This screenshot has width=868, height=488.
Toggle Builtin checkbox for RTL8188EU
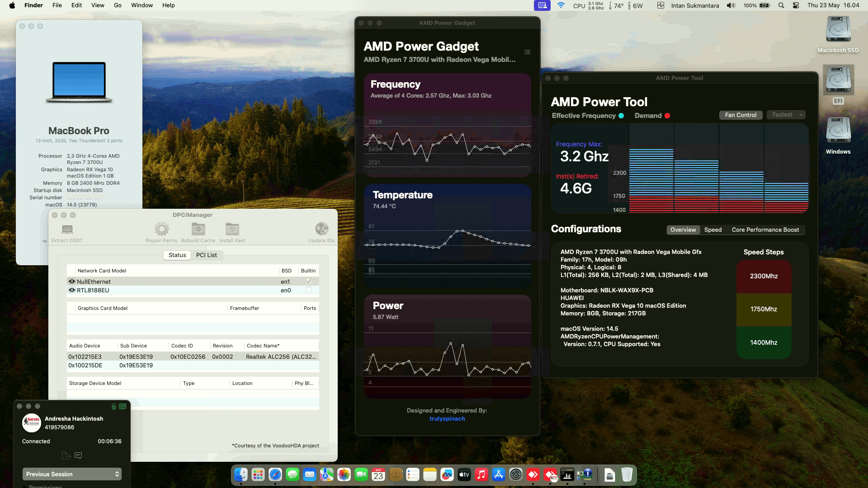click(309, 290)
